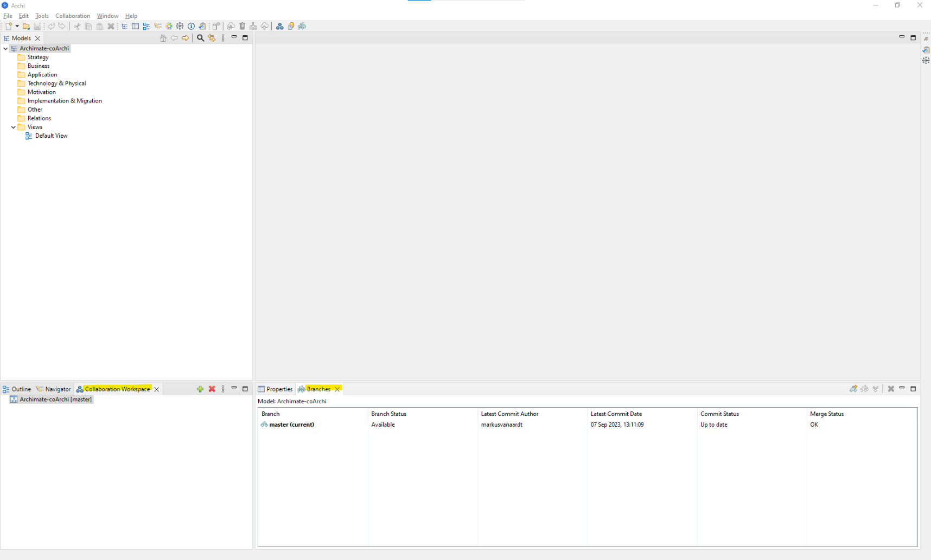
Task: Switch to the Properties tab
Action: click(x=278, y=389)
